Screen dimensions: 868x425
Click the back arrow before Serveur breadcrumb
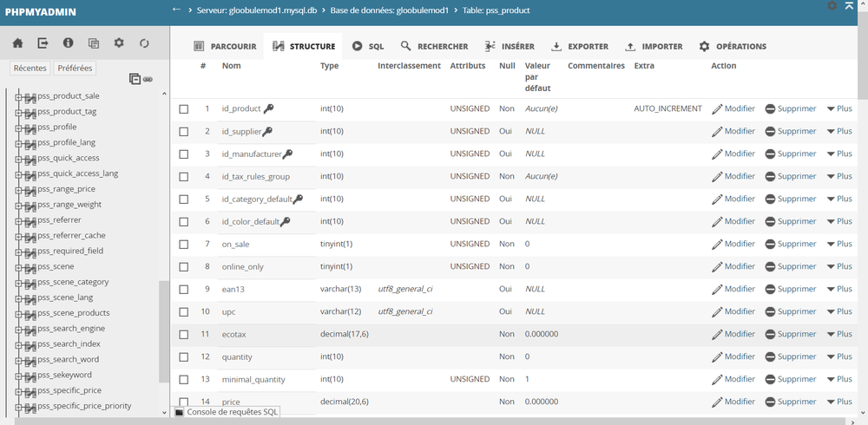[176, 10]
